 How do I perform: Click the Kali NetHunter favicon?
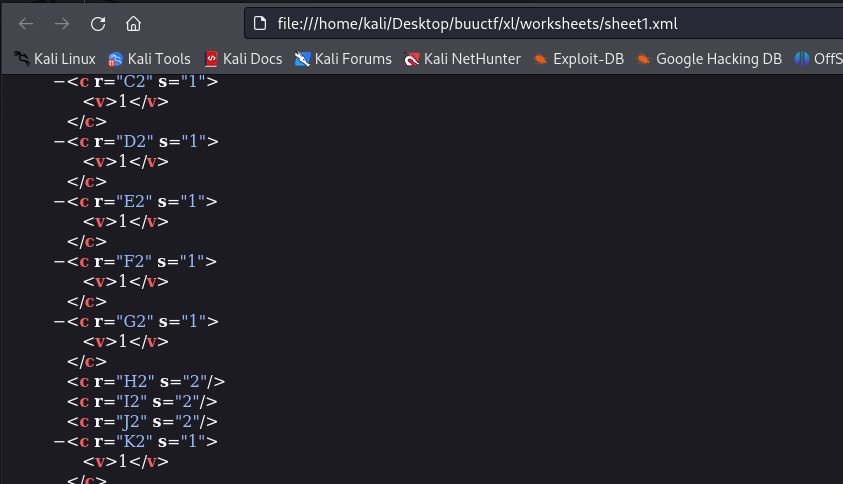pos(411,59)
